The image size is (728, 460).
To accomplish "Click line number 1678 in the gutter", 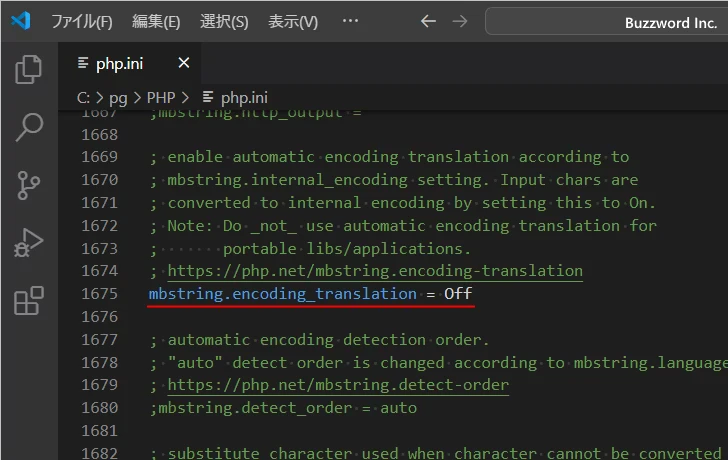I will [x=99, y=363].
